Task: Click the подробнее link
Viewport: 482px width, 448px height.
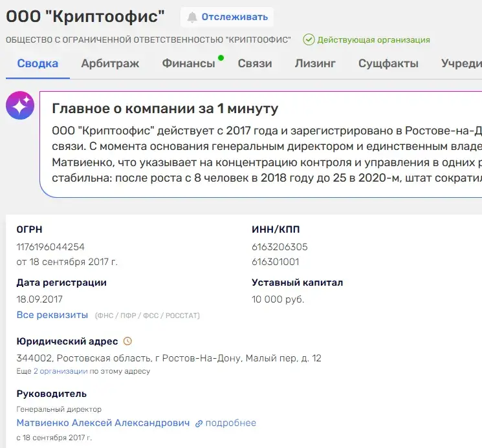Action: pyautogui.click(x=230, y=423)
